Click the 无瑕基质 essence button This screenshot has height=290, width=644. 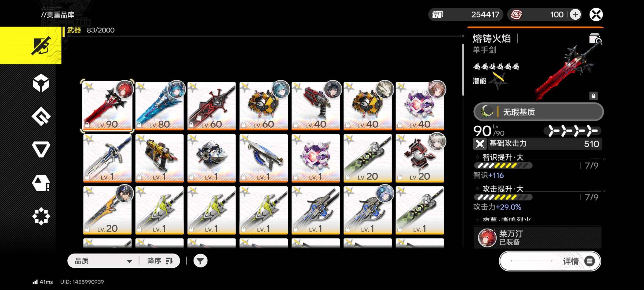tap(539, 112)
